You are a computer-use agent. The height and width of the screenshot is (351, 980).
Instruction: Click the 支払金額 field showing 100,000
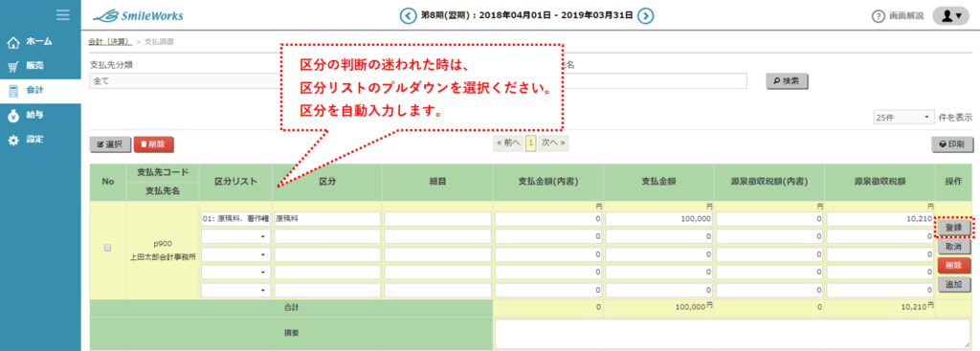pyautogui.click(x=659, y=219)
